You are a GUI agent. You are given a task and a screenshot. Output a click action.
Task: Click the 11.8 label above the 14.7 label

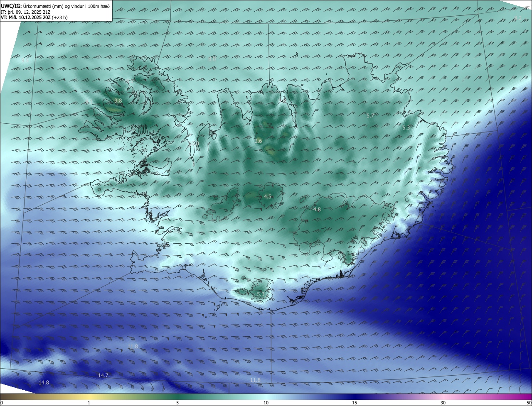click(133, 346)
